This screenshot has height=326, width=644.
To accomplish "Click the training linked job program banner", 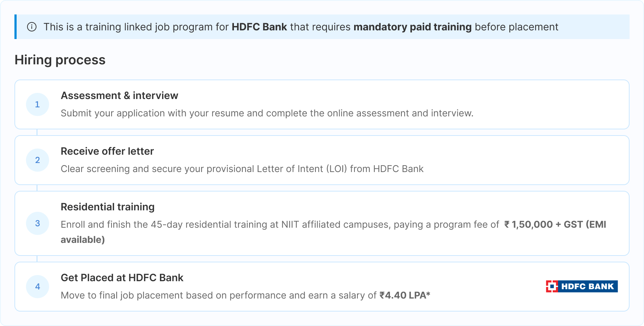I will click(x=322, y=27).
